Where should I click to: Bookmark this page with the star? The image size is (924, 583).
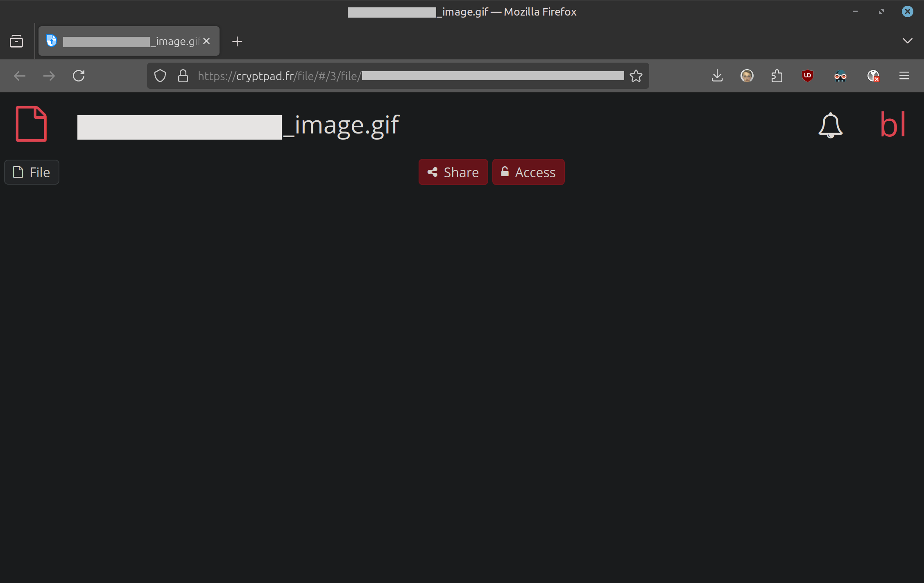click(x=636, y=76)
